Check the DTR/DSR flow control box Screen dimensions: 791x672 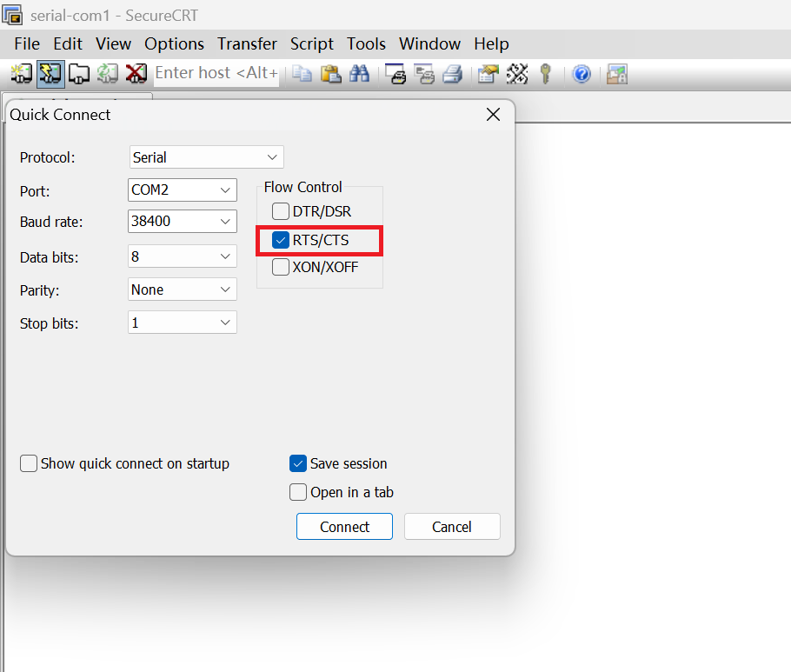[x=281, y=211]
